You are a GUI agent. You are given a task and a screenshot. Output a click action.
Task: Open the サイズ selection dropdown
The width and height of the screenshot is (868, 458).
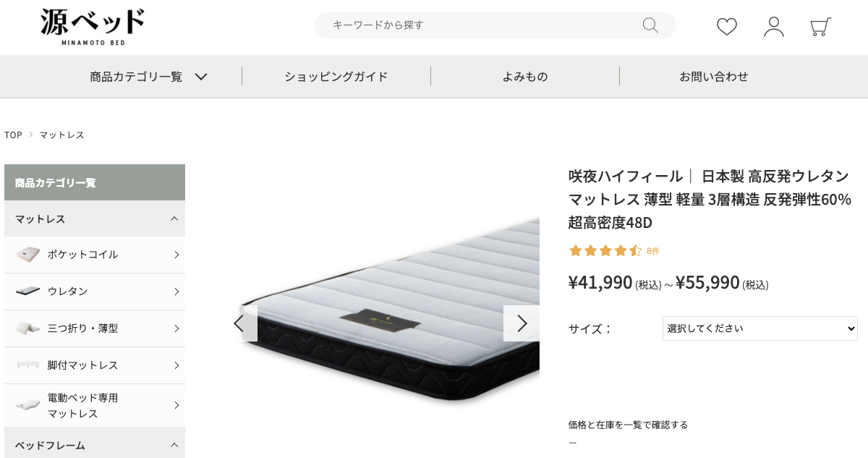[760, 328]
